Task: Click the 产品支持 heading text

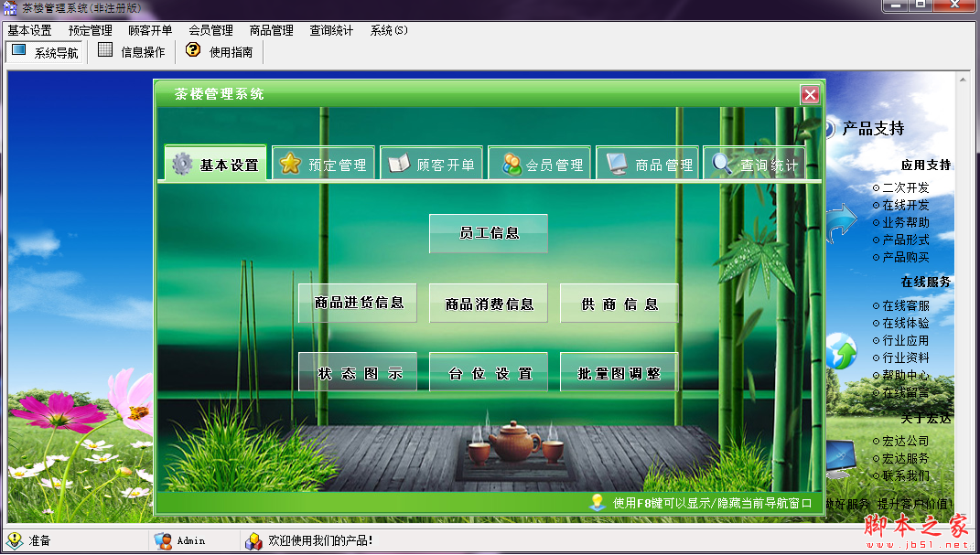Action: tap(873, 129)
